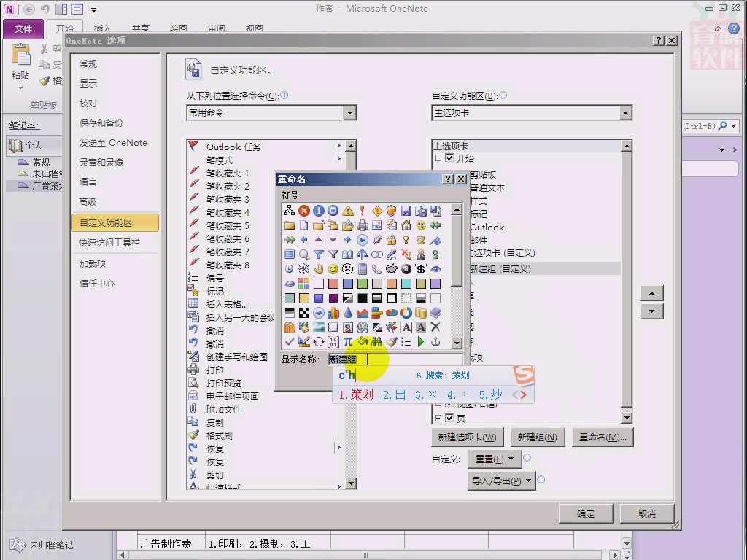
Task: Switch to 快速访问工具栏 options category
Action: [109, 242]
